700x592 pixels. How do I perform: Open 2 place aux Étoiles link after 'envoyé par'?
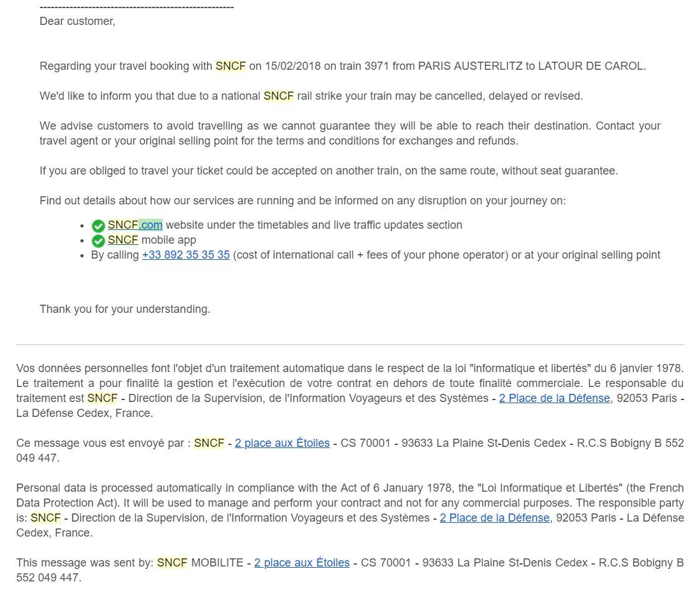click(282, 443)
